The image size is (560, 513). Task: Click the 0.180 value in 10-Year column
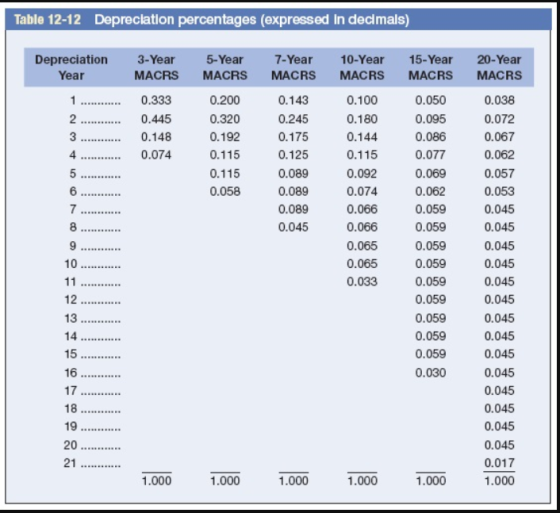tap(362, 119)
